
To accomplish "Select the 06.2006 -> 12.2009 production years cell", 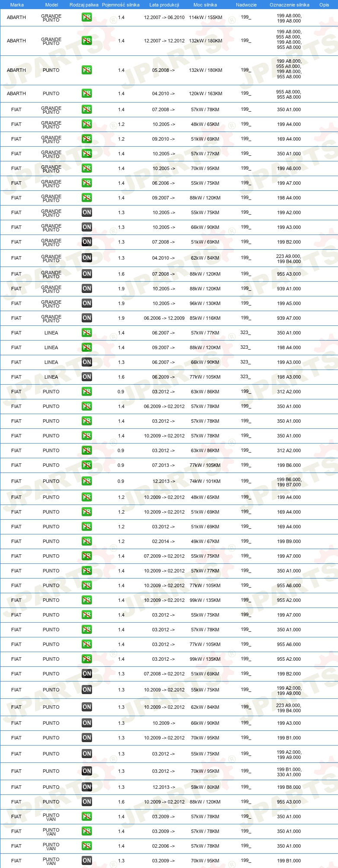I will [x=164, y=318].
